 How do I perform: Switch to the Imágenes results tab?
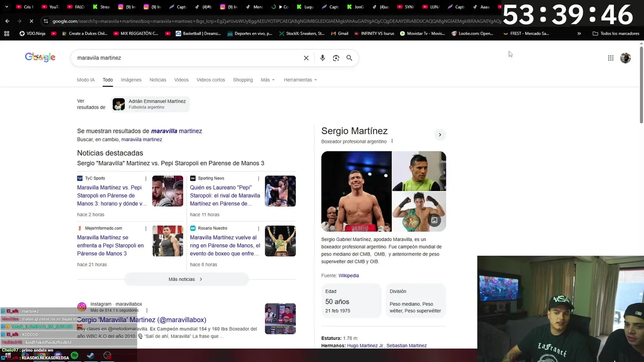(131, 80)
